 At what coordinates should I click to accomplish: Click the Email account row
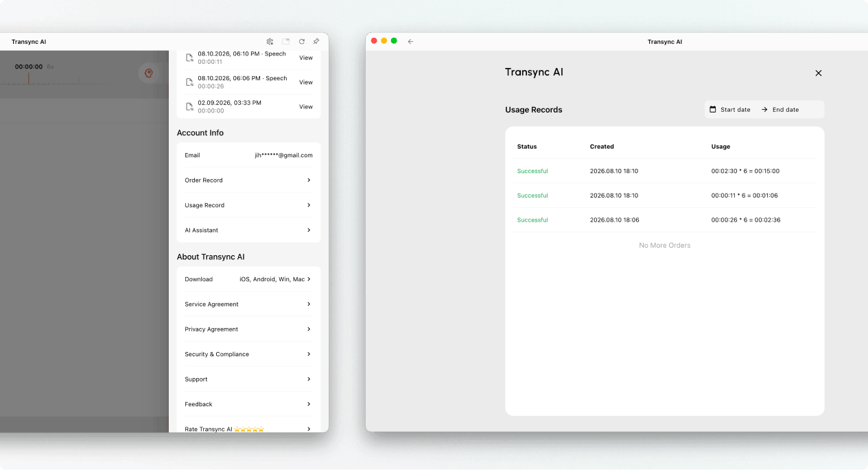[248, 156]
